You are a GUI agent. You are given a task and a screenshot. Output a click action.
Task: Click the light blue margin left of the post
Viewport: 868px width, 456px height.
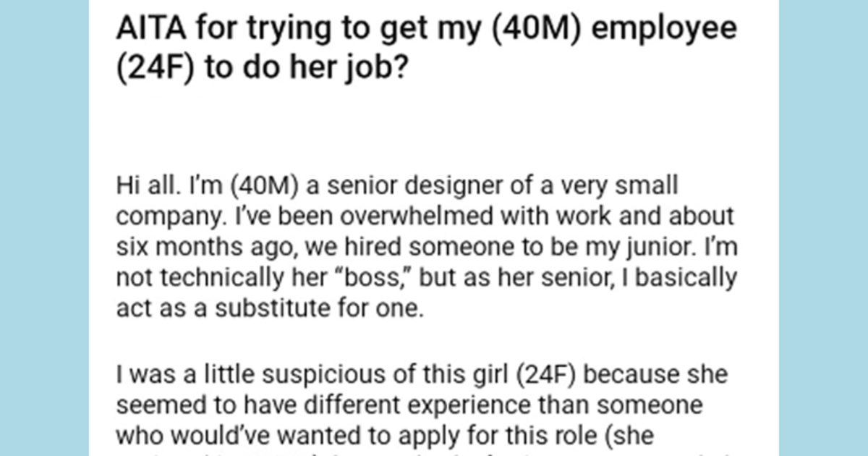coord(44,228)
